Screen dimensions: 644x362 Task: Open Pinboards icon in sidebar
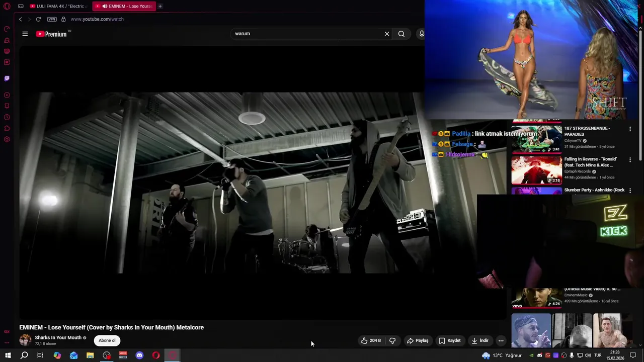tap(7, 106)
